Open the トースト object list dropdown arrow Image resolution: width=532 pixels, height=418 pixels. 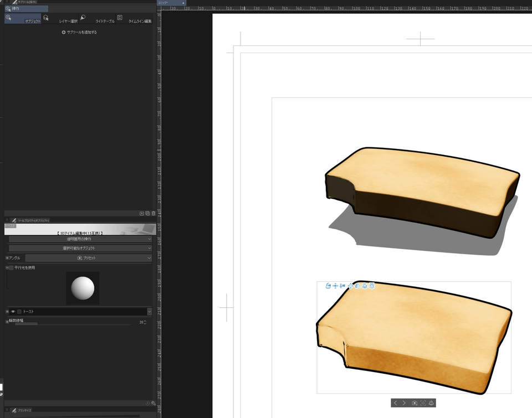(x=149, y=312)
